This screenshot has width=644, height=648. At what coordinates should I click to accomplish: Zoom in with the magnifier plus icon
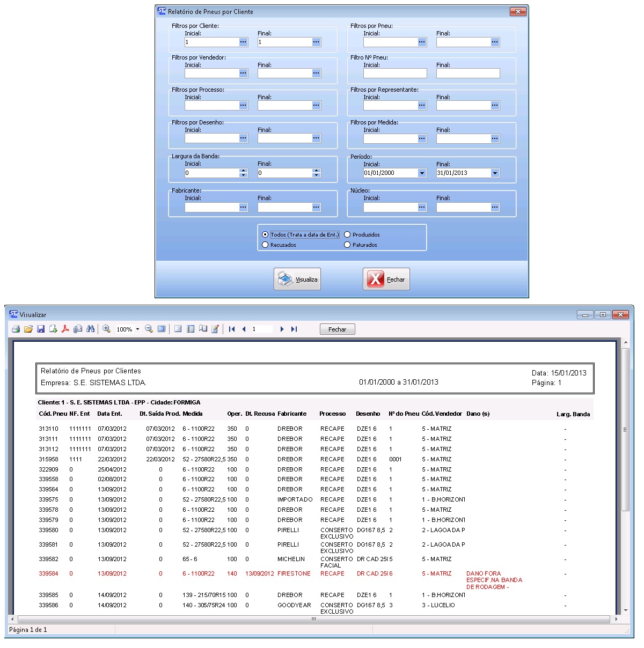(x=107, y=329)
